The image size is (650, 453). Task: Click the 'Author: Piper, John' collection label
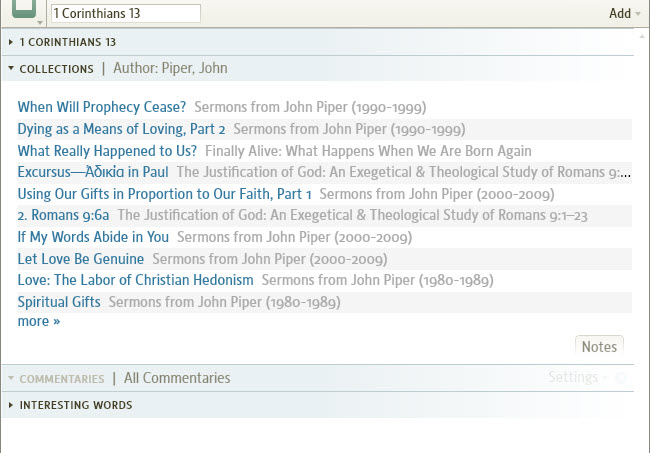coord(170,68)
